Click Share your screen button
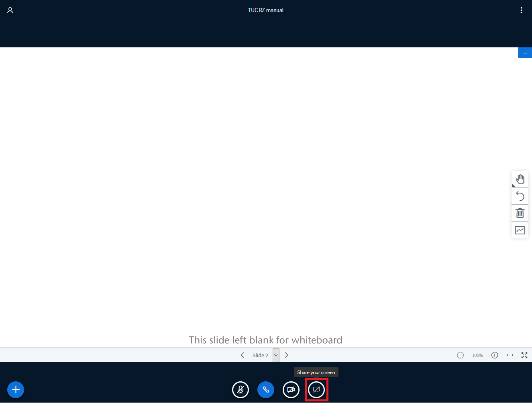Viewport: 532px width, 403px height. click(x=316, y=389)
